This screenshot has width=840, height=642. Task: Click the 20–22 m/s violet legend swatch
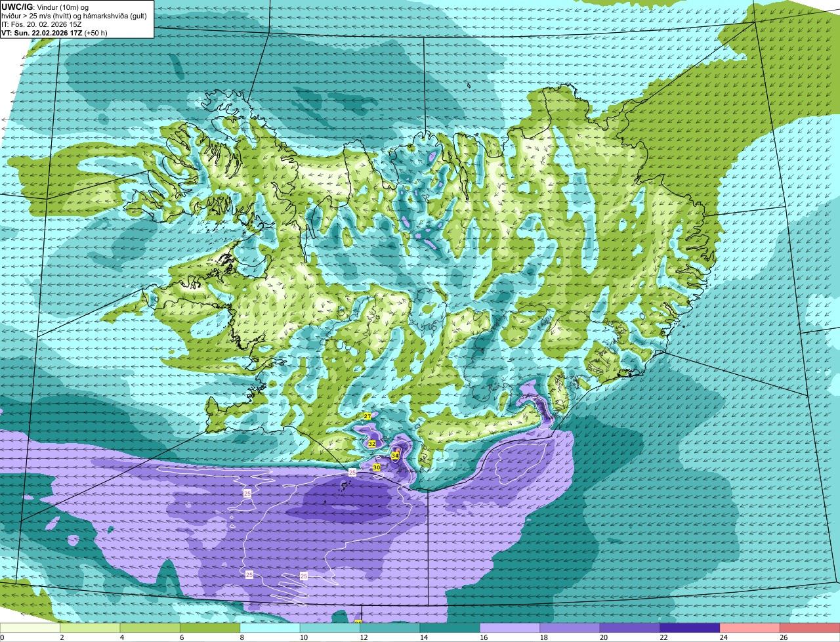tap(630, 628)
